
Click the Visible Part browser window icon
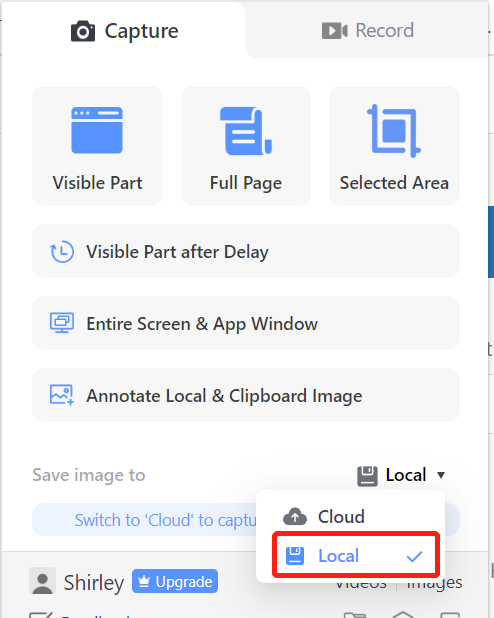pos(97,130)
